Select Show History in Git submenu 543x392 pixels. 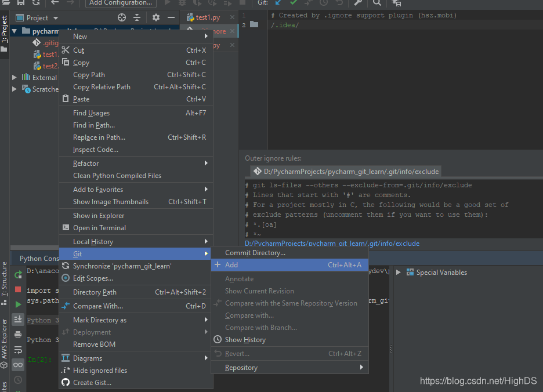tap(289, 340)
